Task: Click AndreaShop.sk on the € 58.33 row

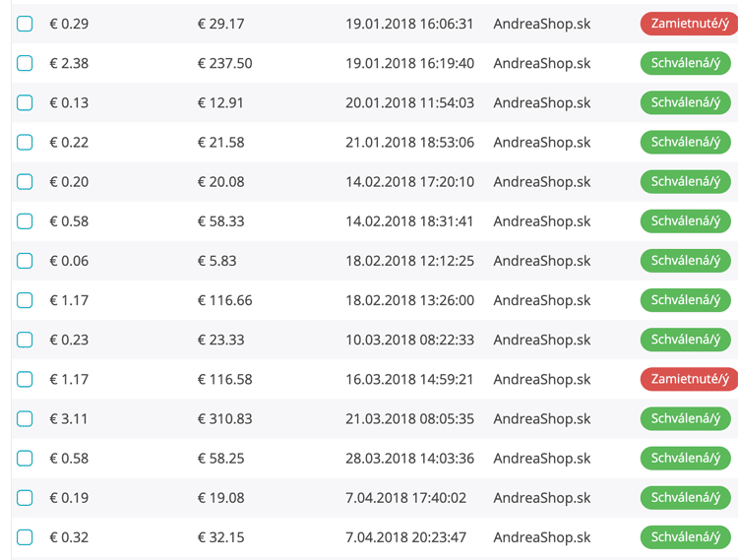Action: tap(541, 221)
